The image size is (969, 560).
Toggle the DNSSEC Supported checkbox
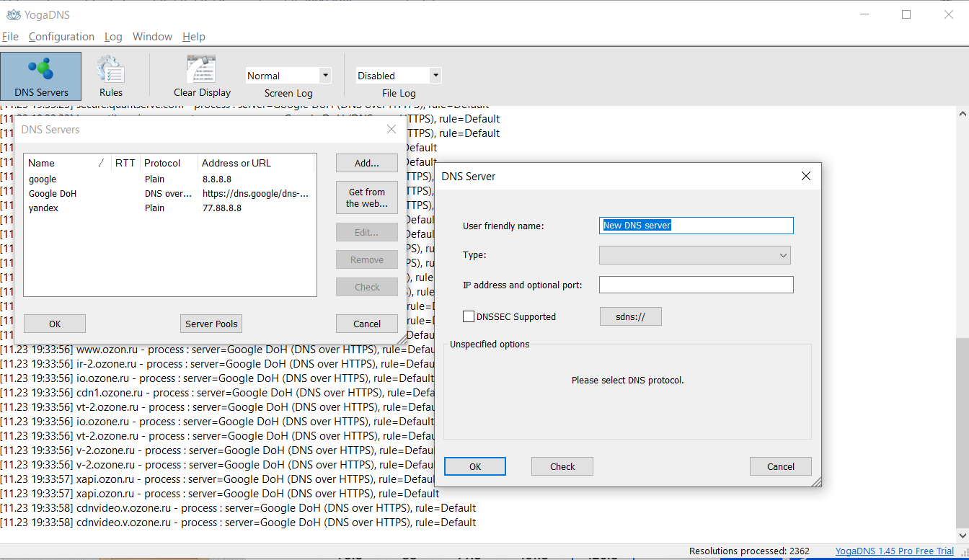(469, 316)
